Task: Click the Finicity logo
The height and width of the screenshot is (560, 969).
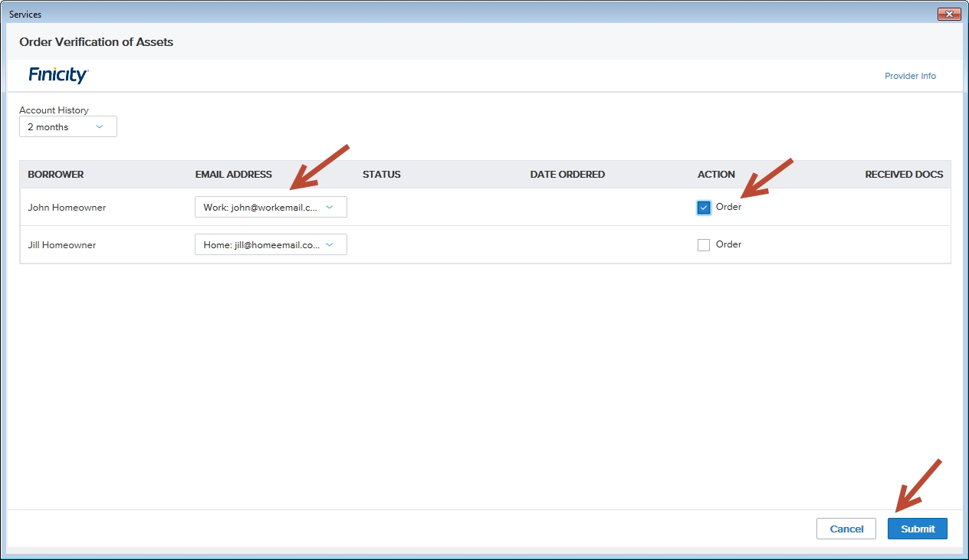Action: (x=58, y=75)
